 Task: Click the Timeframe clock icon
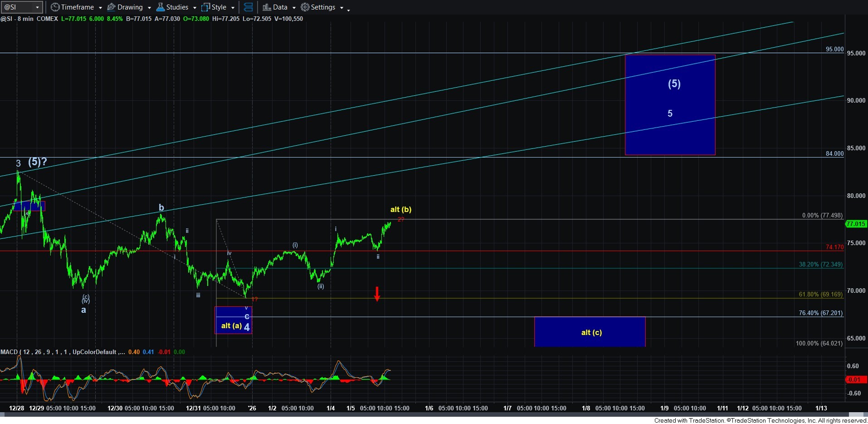tap(55, 7)
